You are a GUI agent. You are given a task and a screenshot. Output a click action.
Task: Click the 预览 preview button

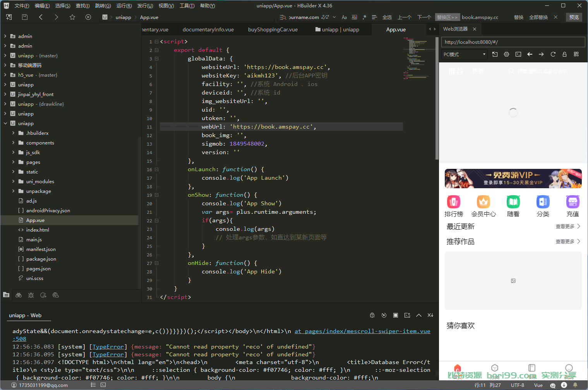pyautogui.click(x=574, y=17)
